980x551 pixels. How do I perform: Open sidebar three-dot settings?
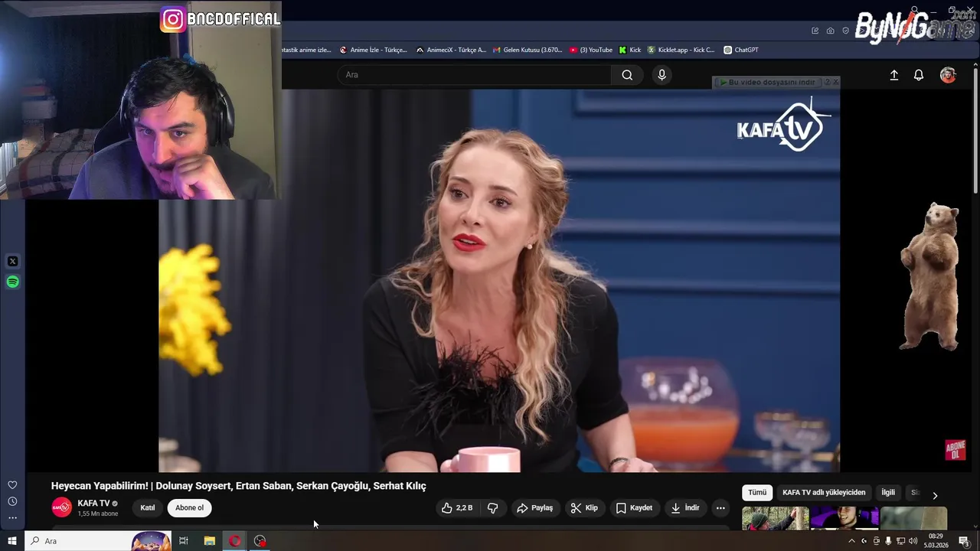(12, 518)
